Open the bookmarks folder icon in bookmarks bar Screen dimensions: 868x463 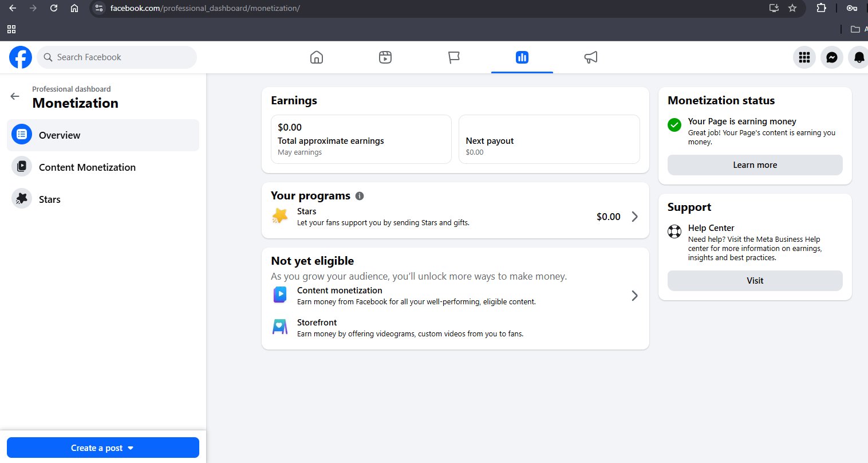[855, 29]
